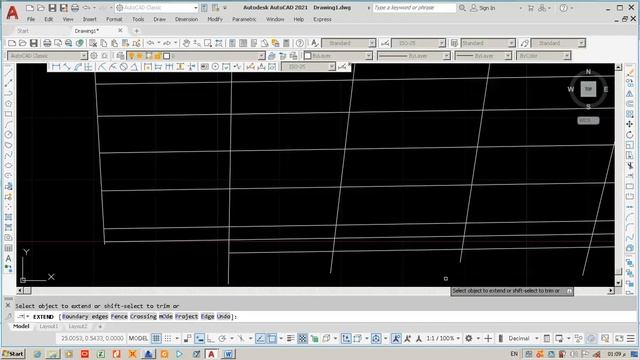Click Plot (print) in the quick access toolbar
Screen dimensions: 640x360
coord(75,8)
